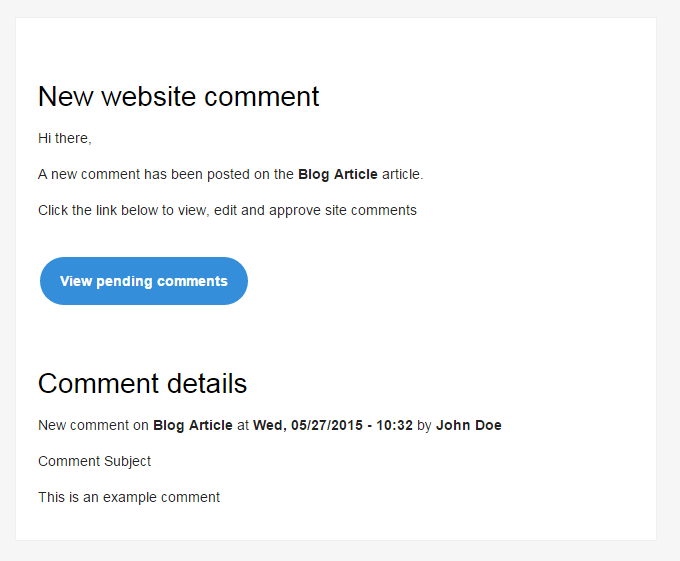This screenshot has width=680, height=561.
Task: Click the word 'comments' on the blue button
Action: [192, 281]
